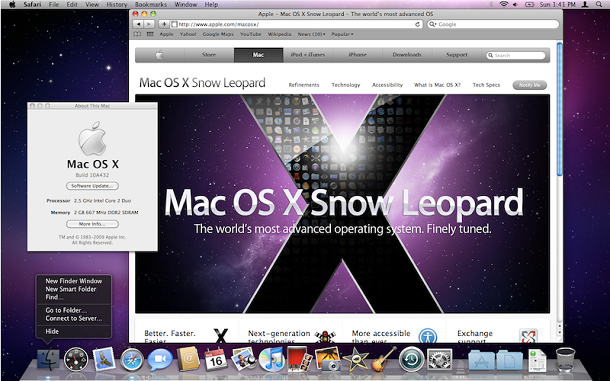Screen dimensions: 610x381
Task: Launch Time Machine from the Dock
Action: point(411,359)
